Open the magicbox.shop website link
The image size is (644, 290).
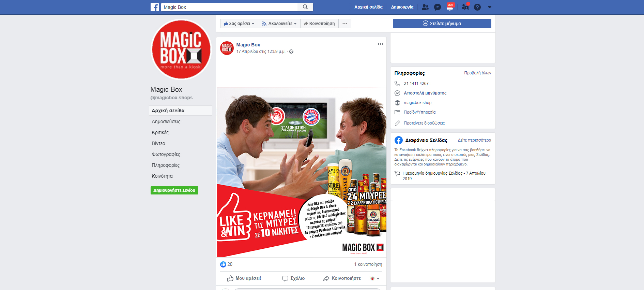[x=417, y=103]
